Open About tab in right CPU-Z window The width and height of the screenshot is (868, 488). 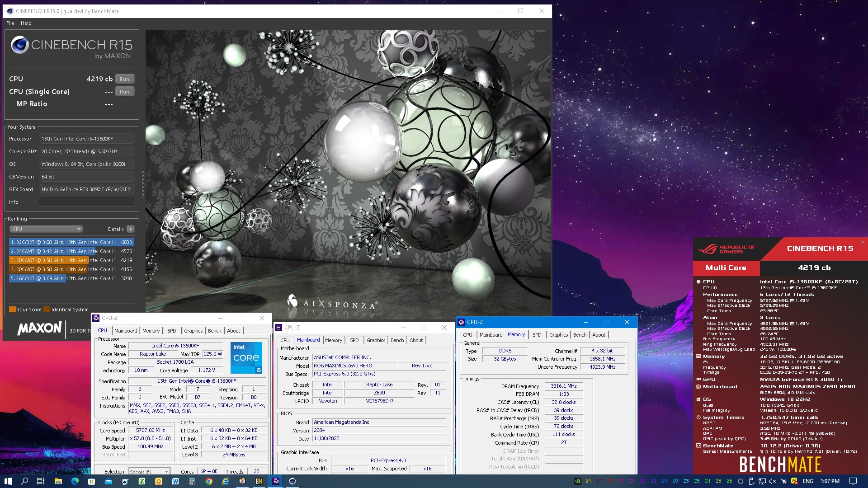pos(599,335)
